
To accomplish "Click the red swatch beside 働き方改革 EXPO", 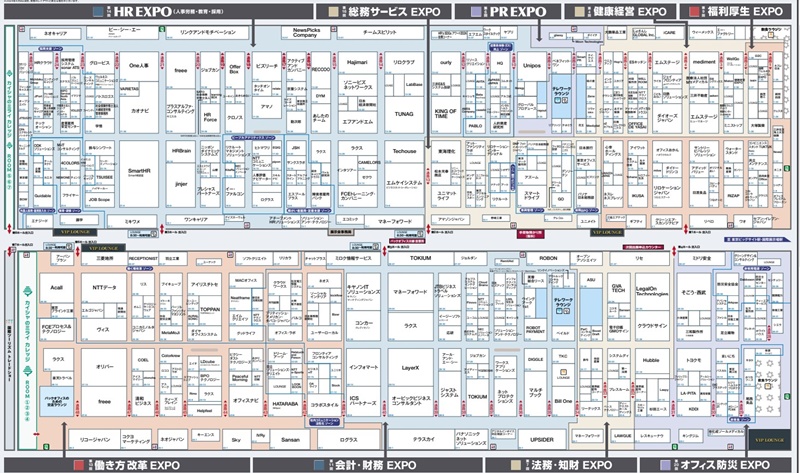I will 79,465.
